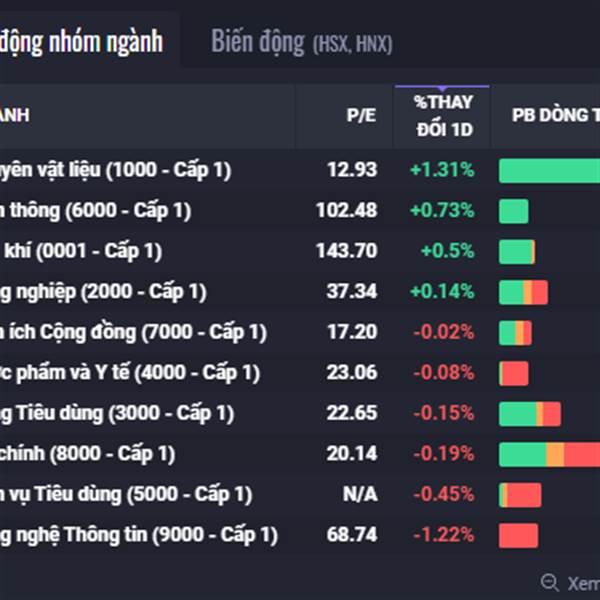
Task: Open the 'Xem' link at the bottom
Action: tap(582, 583)
